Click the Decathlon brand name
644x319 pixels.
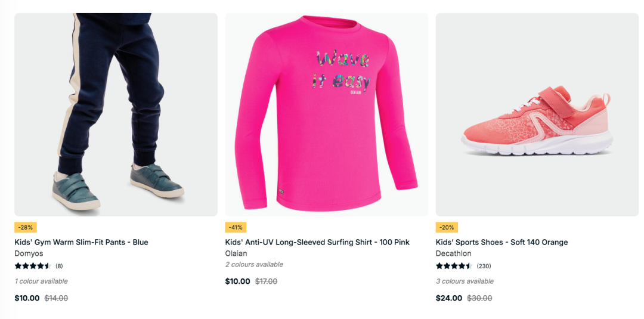[x=453, y=253]
